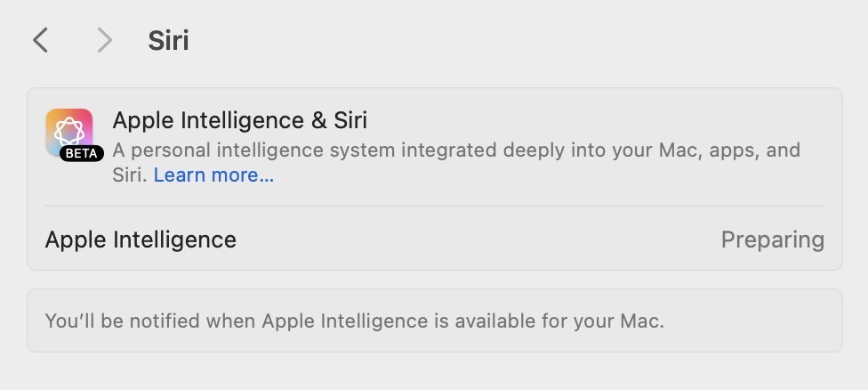Click the black BETA badge
The height and width of the screenshot is (390, 868).
[x=83, y=153]
